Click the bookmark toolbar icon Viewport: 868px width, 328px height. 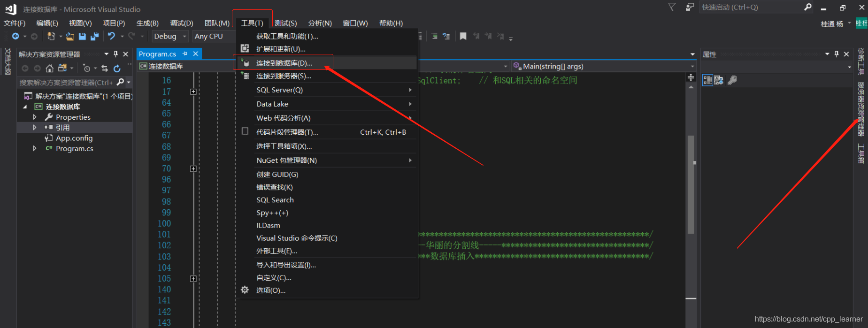(463, 36)
